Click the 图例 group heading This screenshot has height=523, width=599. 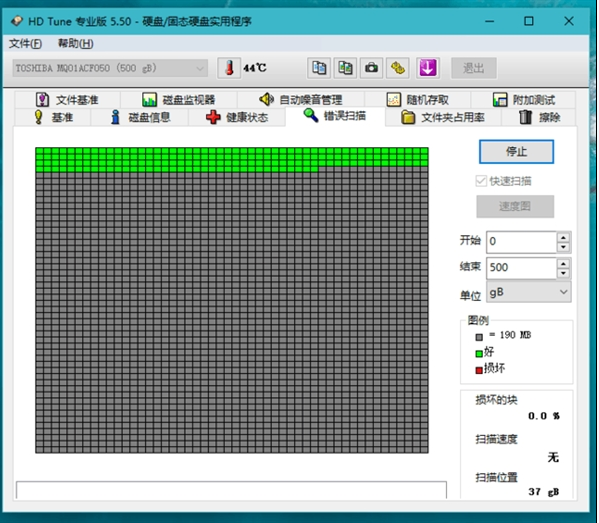click(x=478, y=320)
